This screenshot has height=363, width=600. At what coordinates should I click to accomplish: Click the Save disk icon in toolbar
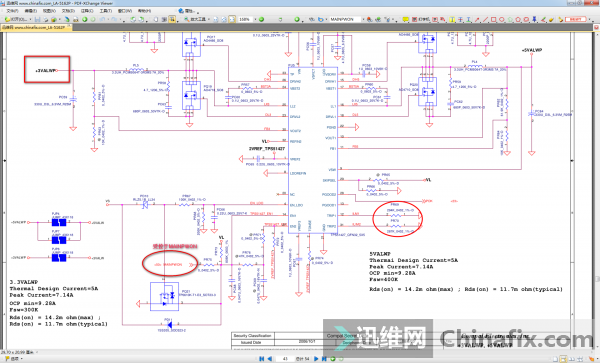point(38,19)
